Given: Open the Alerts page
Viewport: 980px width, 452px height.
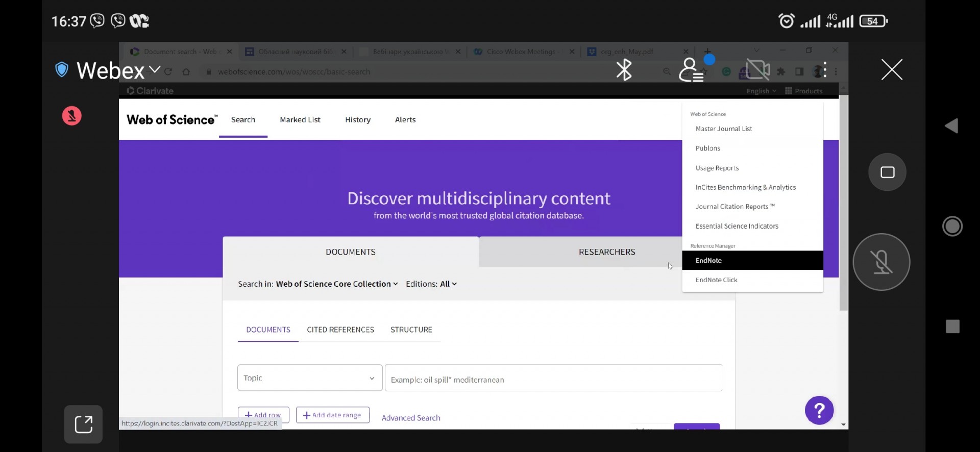Looking at the screenshot, I should (x=405, y=120).
